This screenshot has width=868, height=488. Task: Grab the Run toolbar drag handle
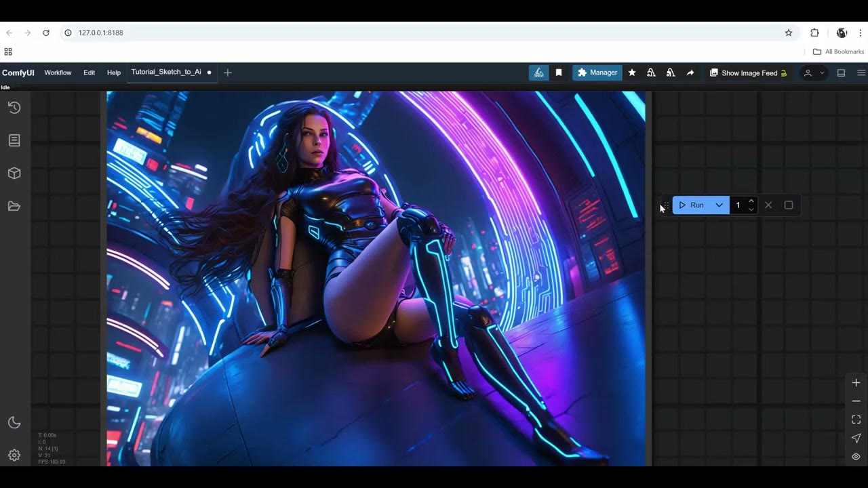pyautogui.click(x=665, y=205)
